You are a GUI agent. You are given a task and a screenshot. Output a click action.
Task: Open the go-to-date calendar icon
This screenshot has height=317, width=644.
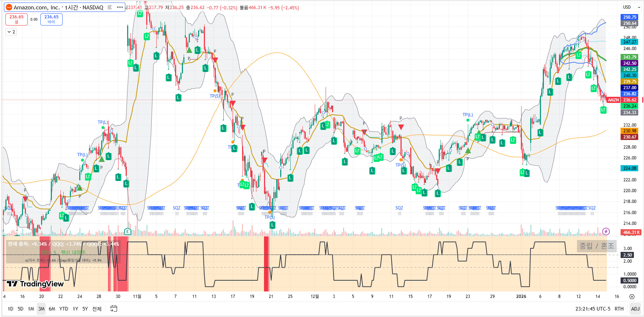(x=113, y=309)
